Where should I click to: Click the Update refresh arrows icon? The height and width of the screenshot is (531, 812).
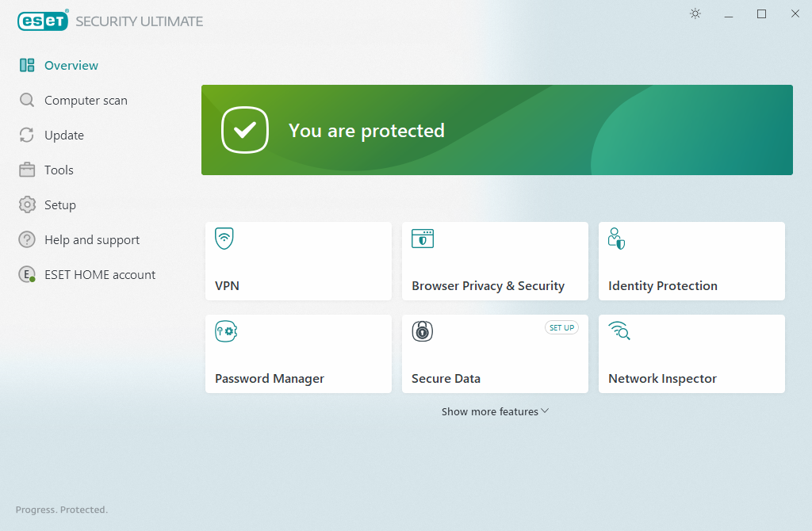click(27, 136)
